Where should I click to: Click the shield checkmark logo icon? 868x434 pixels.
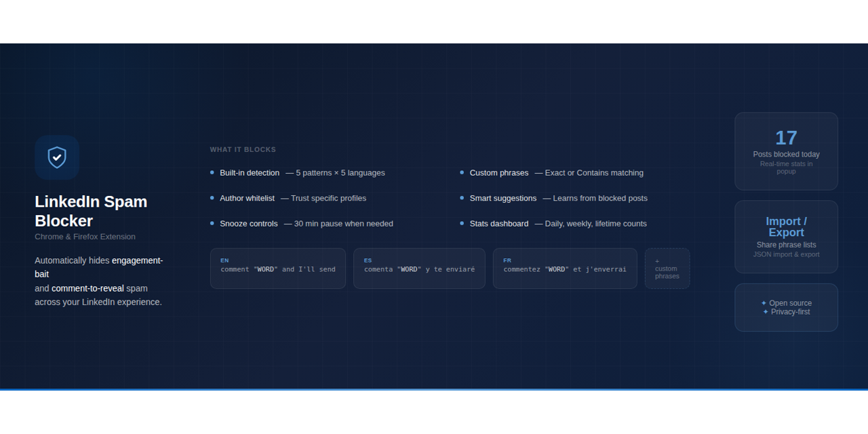pos(57,157)
